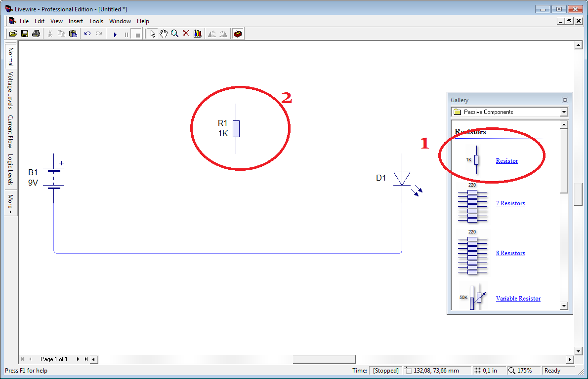Select the Pan hand tool
This screenshot has height=379, width=588.
[164, 34]
